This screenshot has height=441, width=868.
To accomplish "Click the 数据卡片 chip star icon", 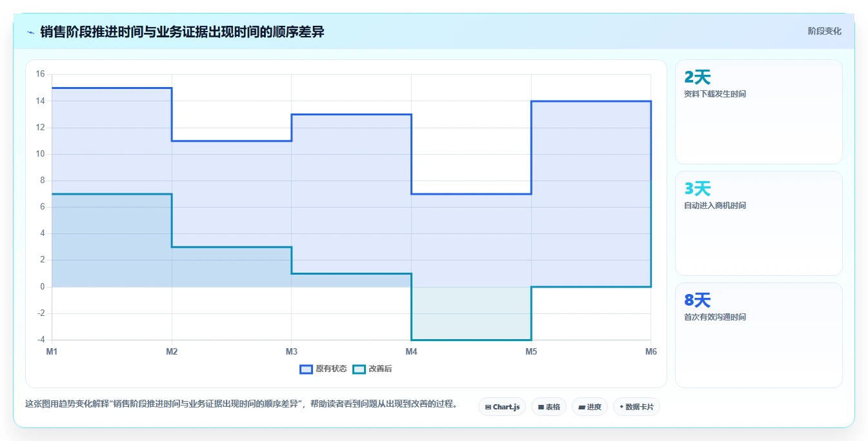I will (621, 407).
